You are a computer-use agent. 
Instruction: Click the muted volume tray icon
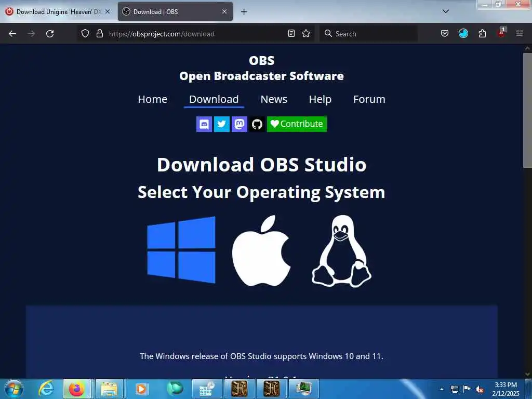480,389
